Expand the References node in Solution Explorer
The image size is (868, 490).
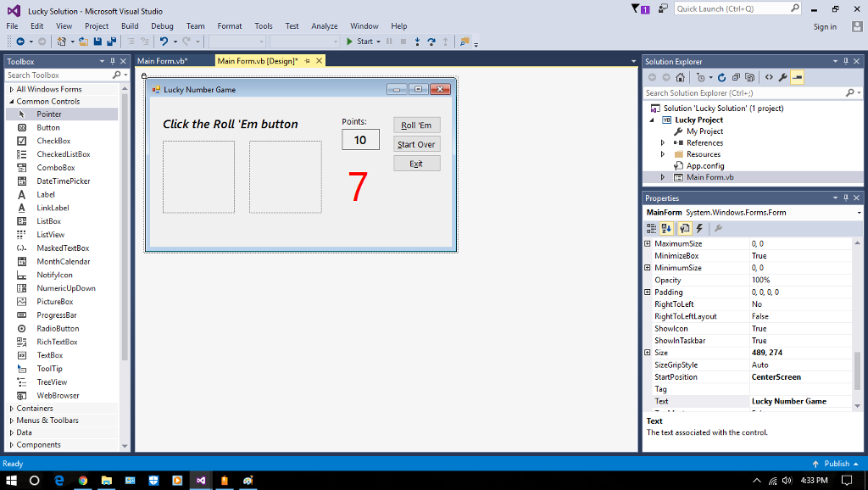664,142
